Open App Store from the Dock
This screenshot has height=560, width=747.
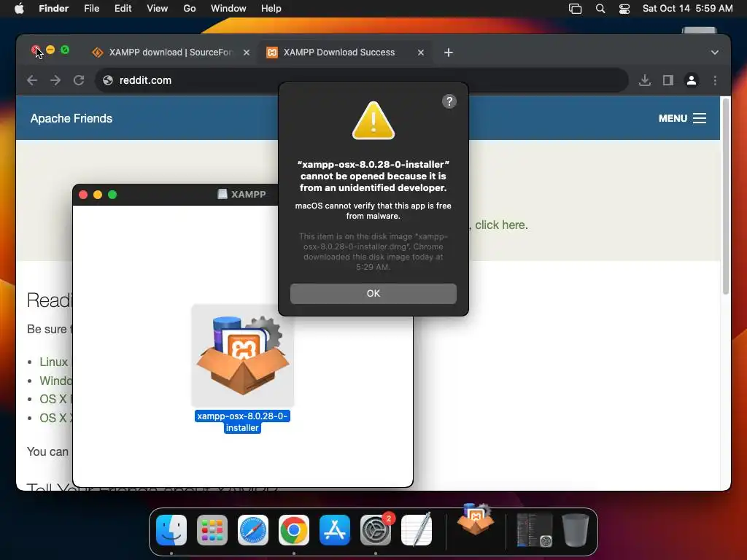point(335,530)
